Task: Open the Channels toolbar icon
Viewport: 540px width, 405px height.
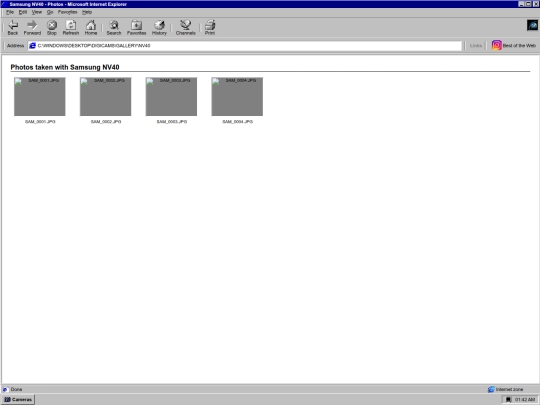Action: pos(186,28)
